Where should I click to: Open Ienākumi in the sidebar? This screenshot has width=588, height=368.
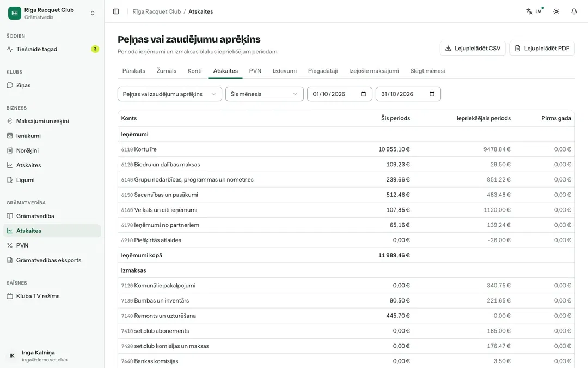coord(52,136)
